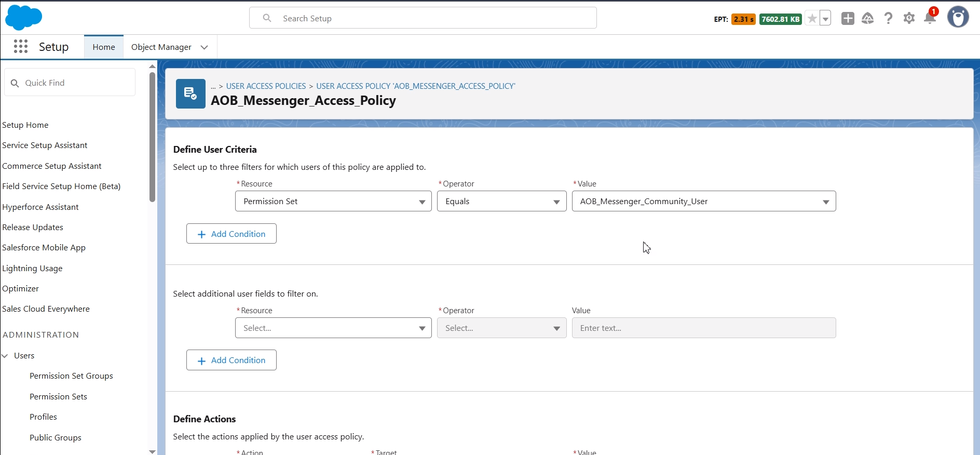This screenshot has height=455, width=980.
Task: Add Condition under Define User Criteria
Action: point(232,234)
